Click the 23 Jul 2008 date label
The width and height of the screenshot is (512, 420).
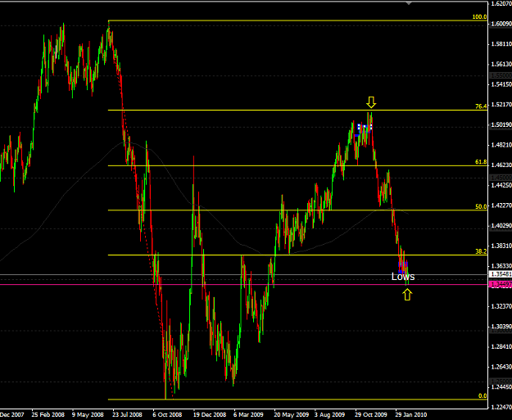pos(127,415)
